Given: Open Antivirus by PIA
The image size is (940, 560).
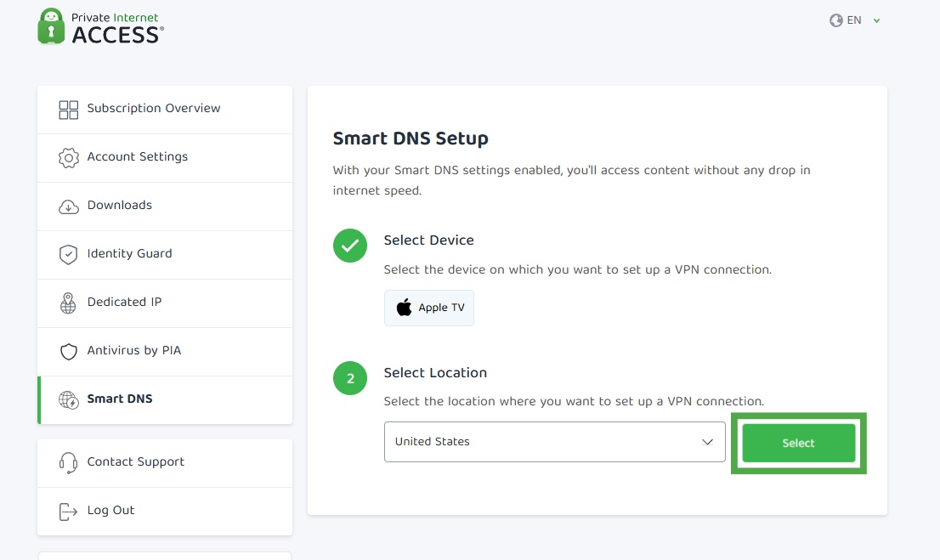Looking at the screenshot, I should click(x=165, y=352).
